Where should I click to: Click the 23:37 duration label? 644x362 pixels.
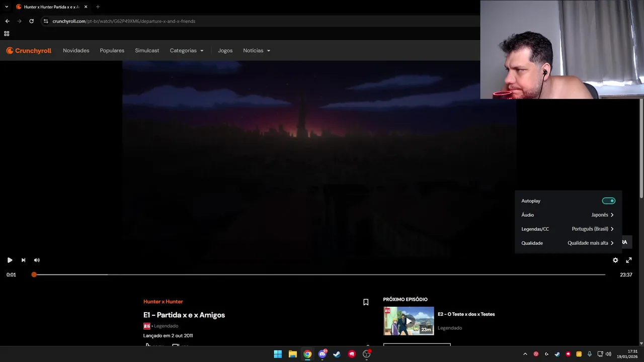[x=626, y=275]
